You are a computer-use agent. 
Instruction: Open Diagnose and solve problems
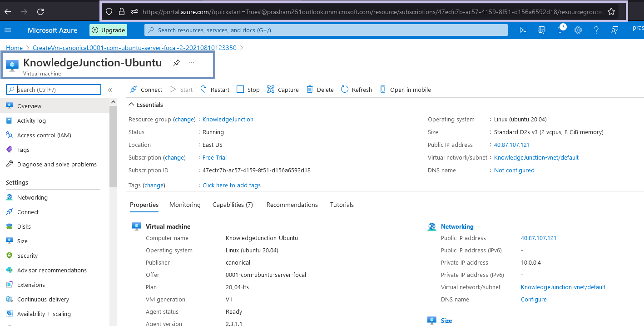tap(54, 164)
